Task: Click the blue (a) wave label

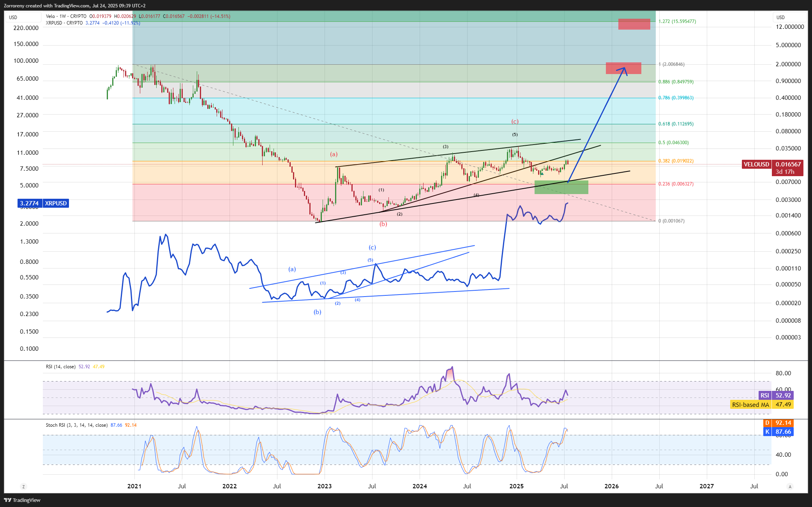Action: tap(292, 269)
